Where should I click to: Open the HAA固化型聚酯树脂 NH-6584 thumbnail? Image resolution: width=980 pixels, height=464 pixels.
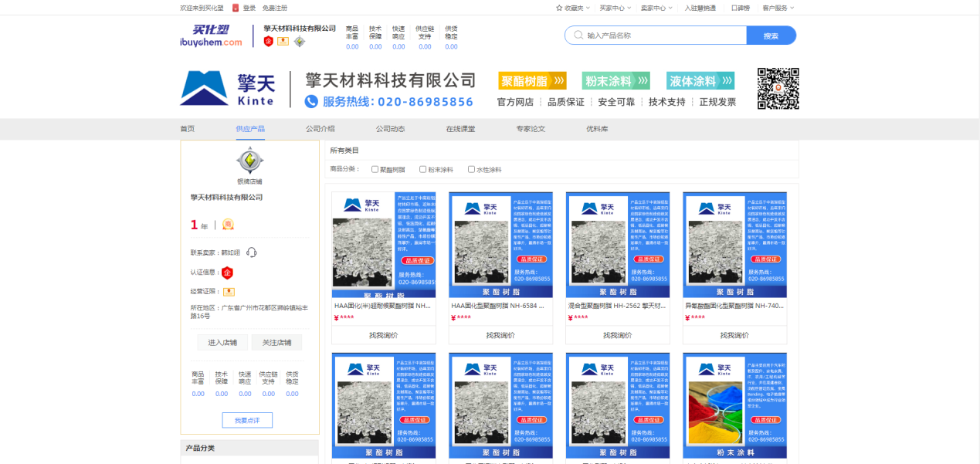pyautogui.click(x=500, y=245)
